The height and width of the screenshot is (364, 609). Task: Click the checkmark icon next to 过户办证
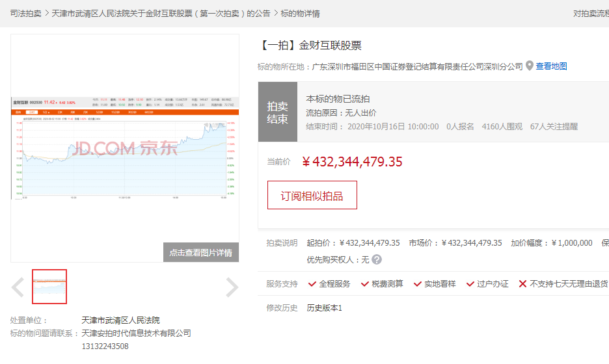pyautogui.click(x=470, y=284)
